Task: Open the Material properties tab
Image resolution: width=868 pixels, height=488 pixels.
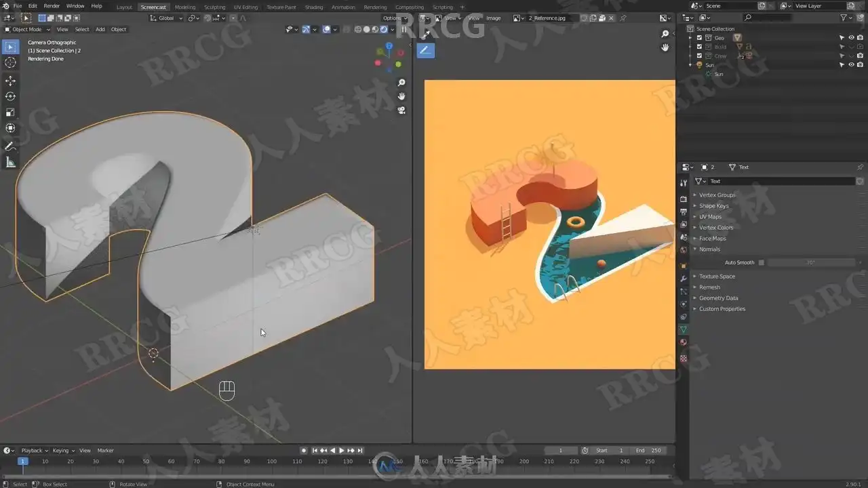Action: pos(684,342)
